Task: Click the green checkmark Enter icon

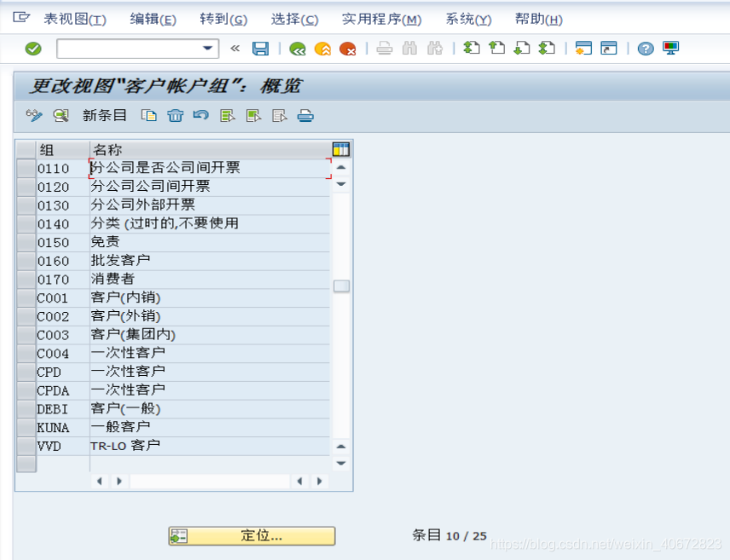Action: click(33, 49)
